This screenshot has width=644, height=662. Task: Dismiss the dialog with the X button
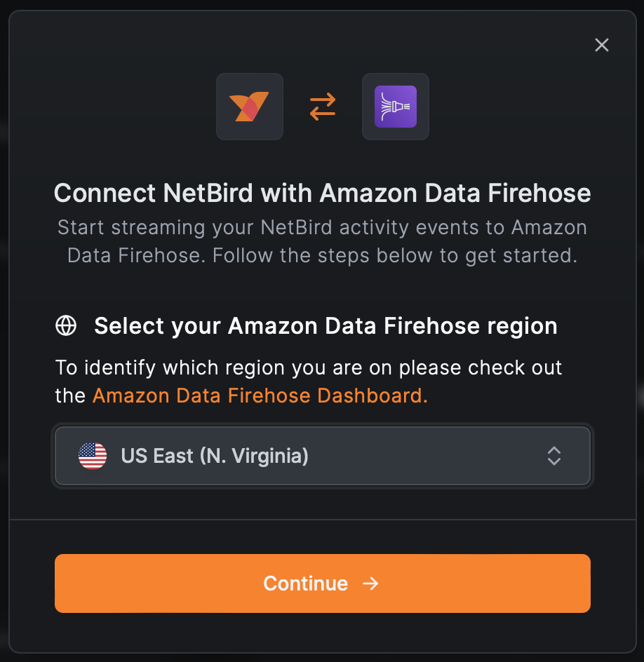(602, 45)
